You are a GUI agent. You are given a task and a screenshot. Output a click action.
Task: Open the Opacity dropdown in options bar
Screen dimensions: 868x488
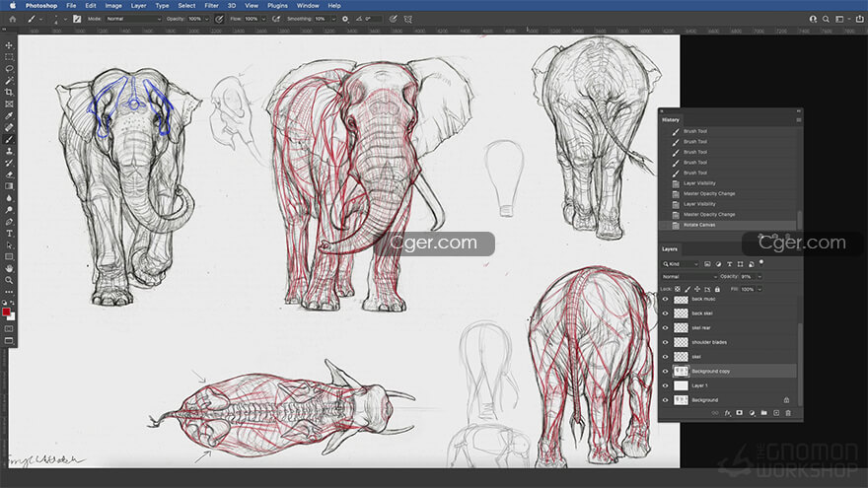point(207,19)
